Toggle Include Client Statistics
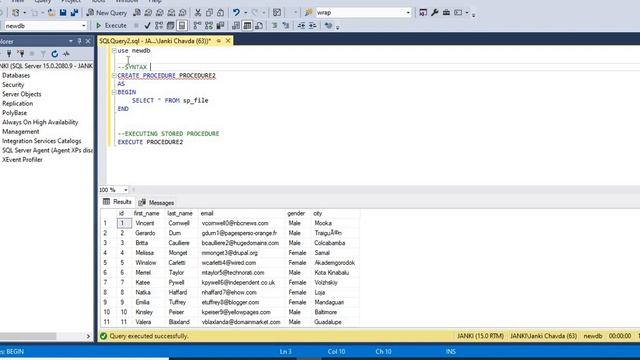640x360 pixels. coord(220,26)
